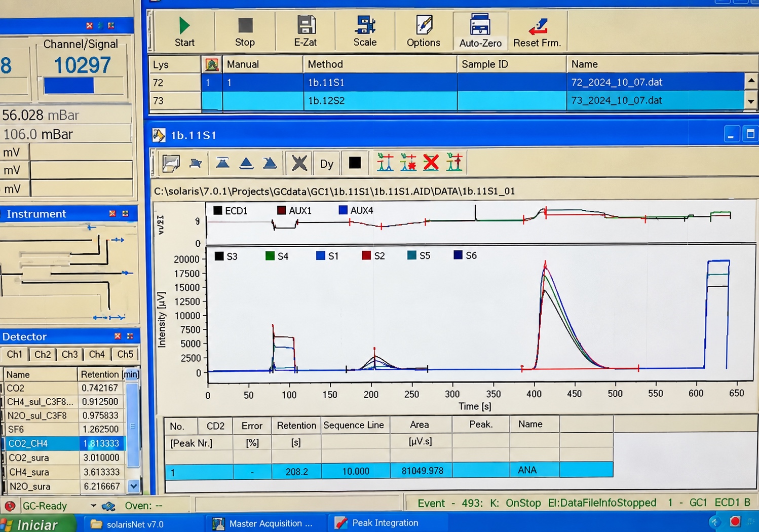Viewport: 759px width, 532px height.
Task: Click the blue Channel/Signal level bar
Action: click(x=69, y=86)
